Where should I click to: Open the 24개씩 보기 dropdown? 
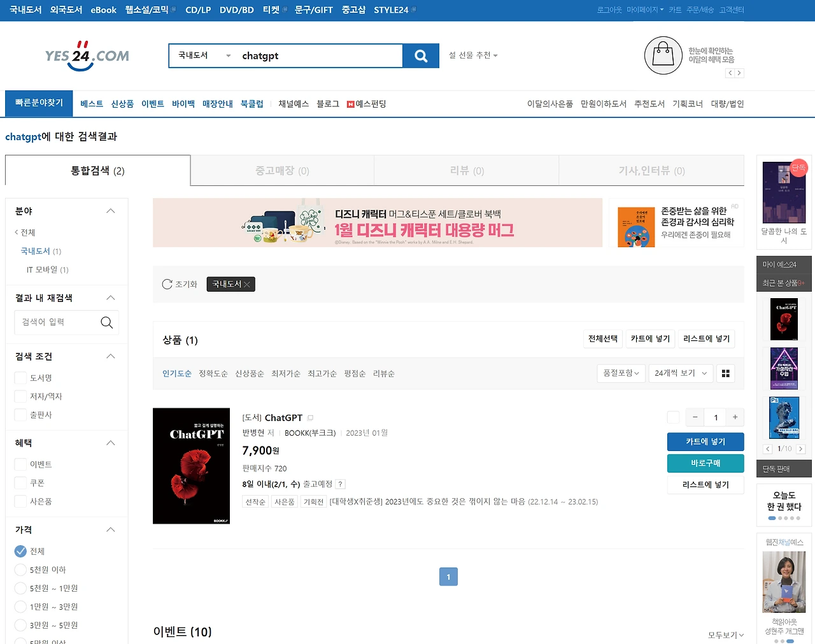(681, 373)
